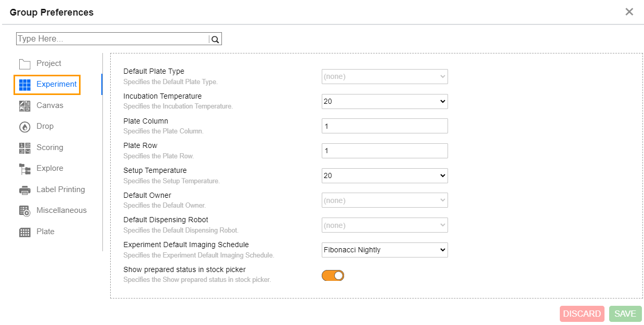Click 'Show prepared status in stock picker' label
The width and height of the screenshot is (644, 325).
pyautogui.click(x=185, y=269)
